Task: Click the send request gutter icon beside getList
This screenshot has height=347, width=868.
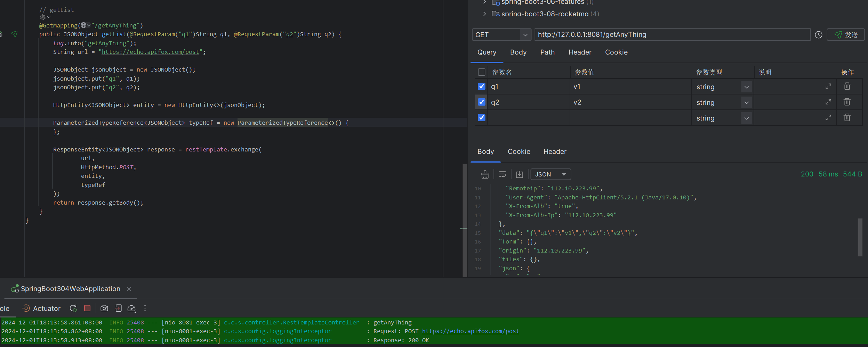Action: pyautogui.click(x=14, y=34)
